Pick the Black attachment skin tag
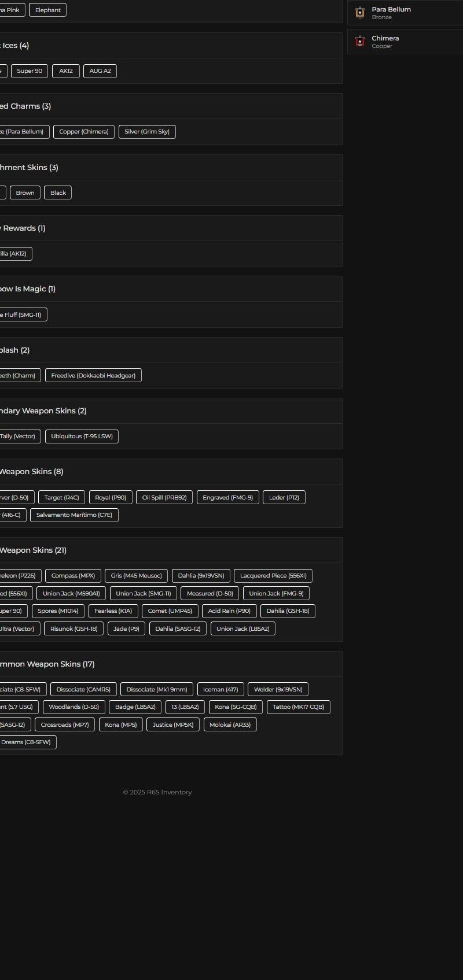463x980 pixels. coord(58,193)
